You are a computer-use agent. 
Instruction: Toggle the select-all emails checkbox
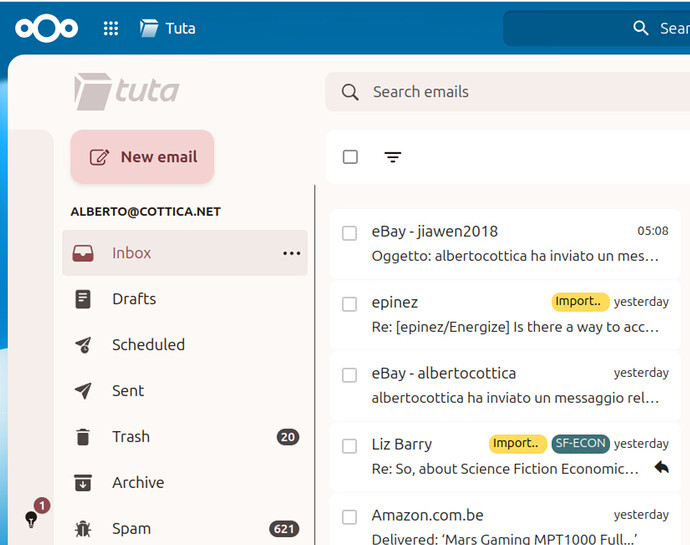click(x=350, y=157)
